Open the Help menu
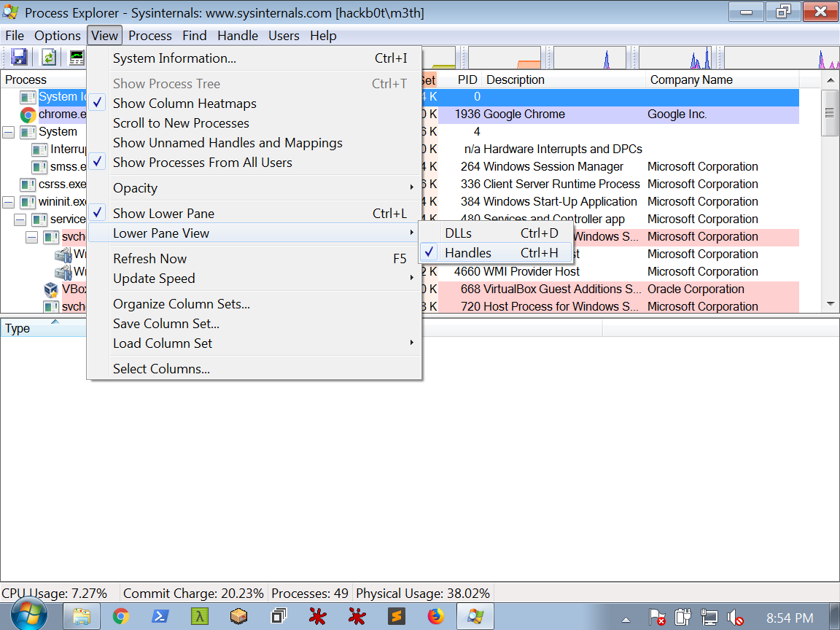The image size is (840, 630). (x=323, y=36)
